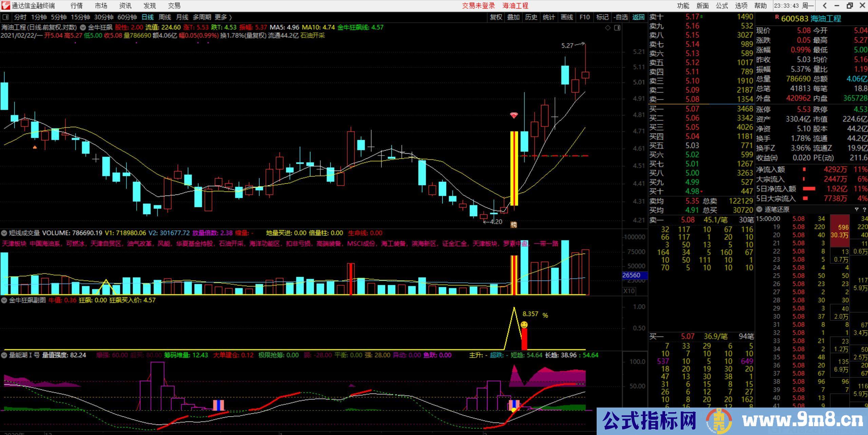Open F10 company info

click(584, 17)
